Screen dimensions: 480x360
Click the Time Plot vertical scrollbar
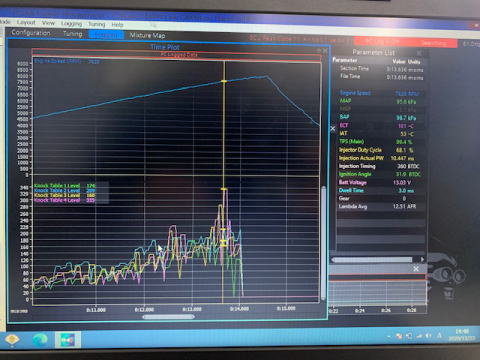[323, 243]
